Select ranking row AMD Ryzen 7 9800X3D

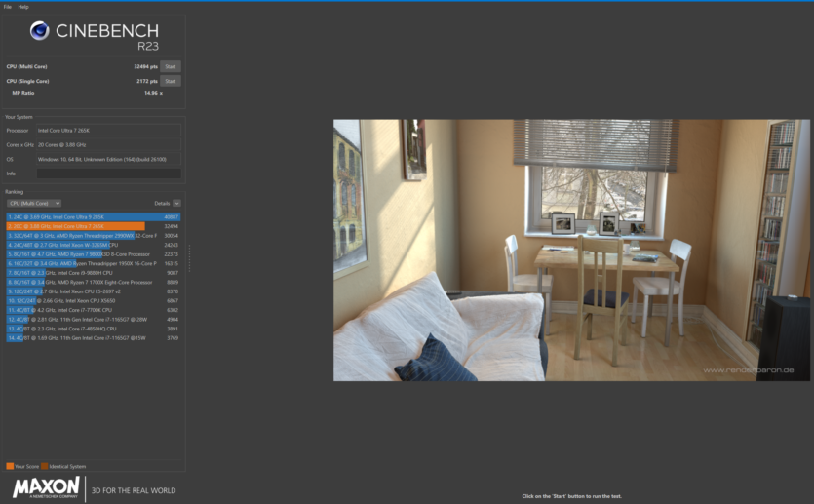pyautogui.click(x=93, y=254)
